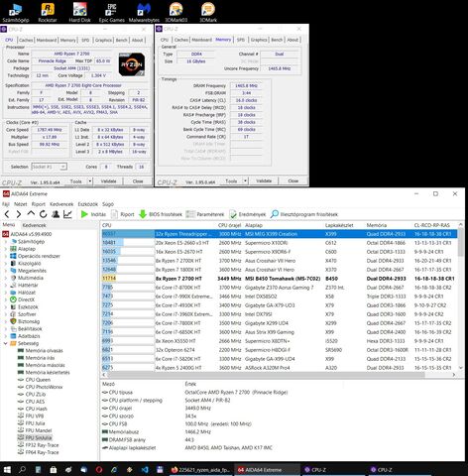Image resolution: width=468 pixels, height=476 pixels.
Task: Open Eredmények in the AIDA64 toolbar
Action: click(x=248, y=214)
